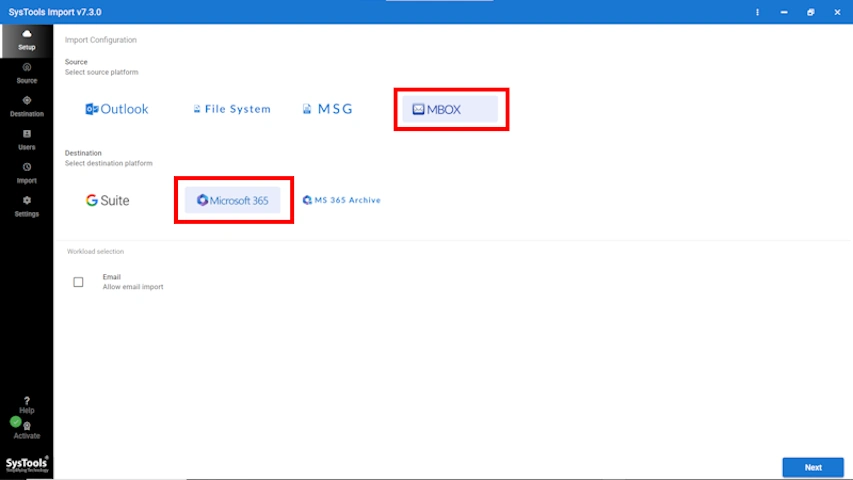Open Users section in sidebar
Viewport: 853px width, 480px height.
point(27,140)
